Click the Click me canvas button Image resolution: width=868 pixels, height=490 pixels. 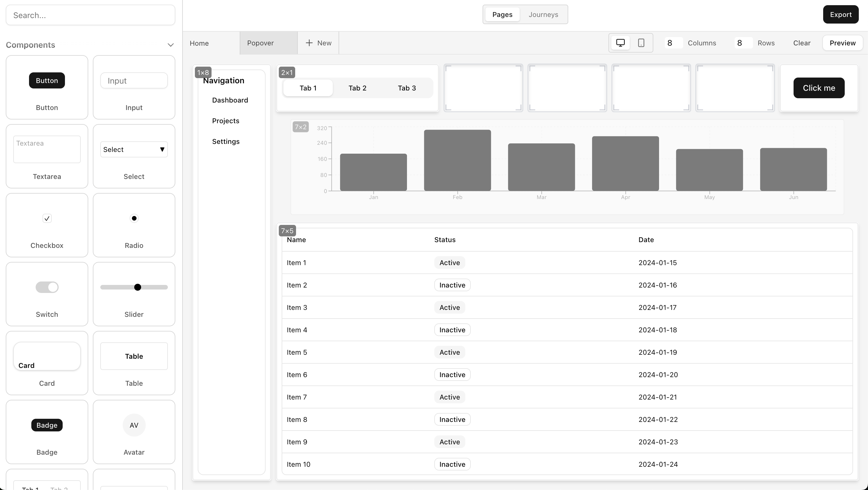[x=819, y=88]
